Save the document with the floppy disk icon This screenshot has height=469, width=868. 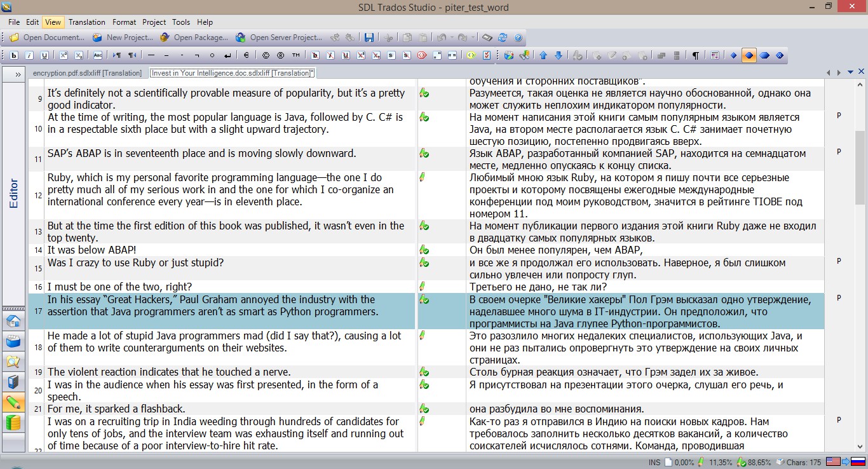369,37
